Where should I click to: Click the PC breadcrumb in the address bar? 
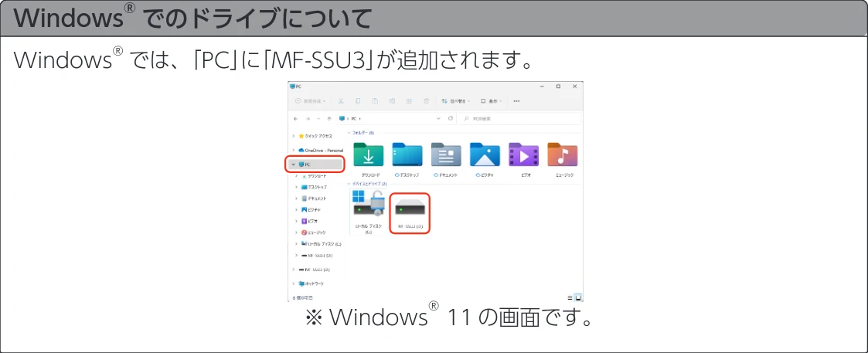tap(354, 118)
